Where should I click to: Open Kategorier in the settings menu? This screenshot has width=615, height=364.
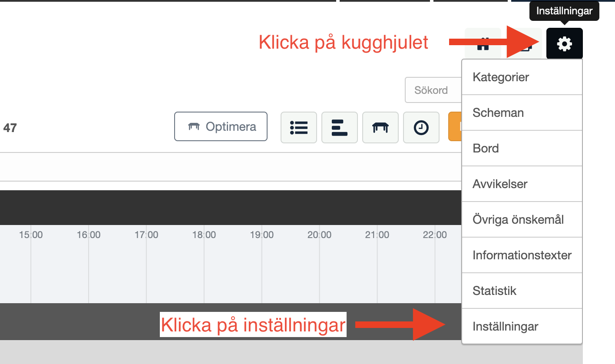522,77
